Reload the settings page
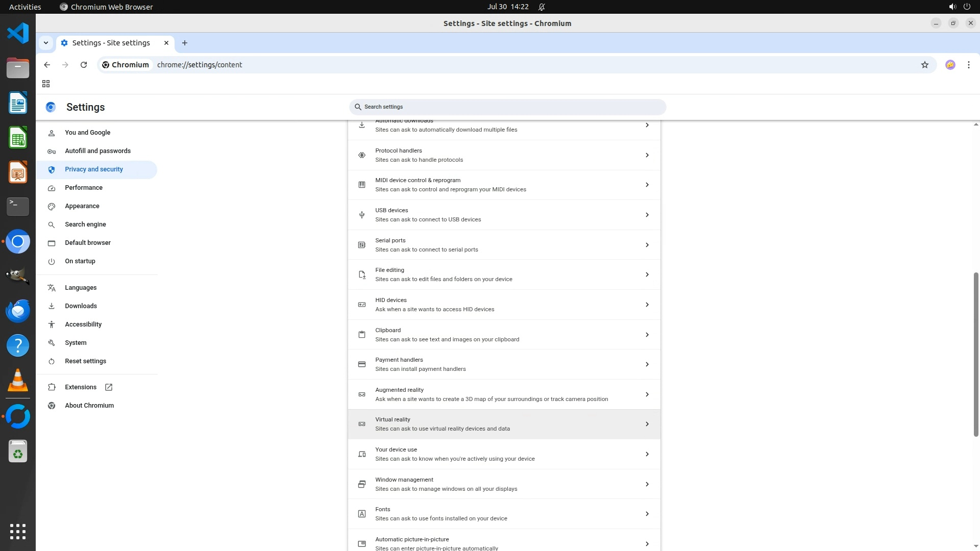 (x=84, y=65)
